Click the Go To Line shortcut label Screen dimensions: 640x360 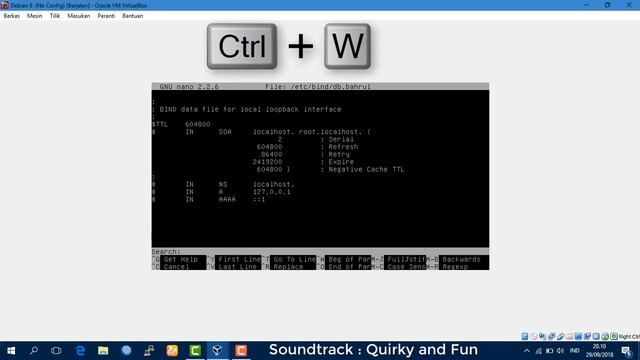295,259
